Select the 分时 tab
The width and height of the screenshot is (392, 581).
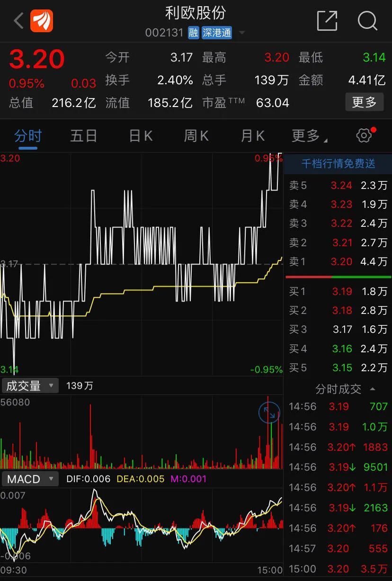(28, 136)
